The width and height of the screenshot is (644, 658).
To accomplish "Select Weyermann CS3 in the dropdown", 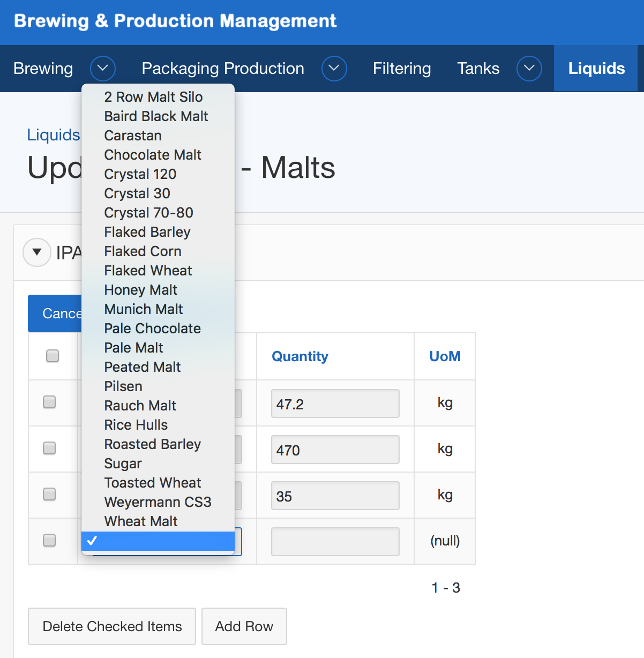I will click(158, 502).
